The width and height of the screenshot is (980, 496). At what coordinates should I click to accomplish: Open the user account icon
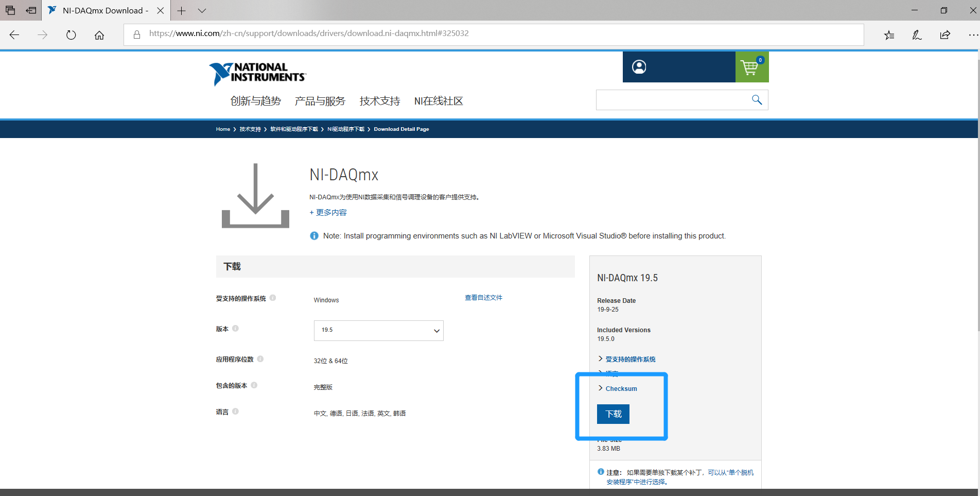(x=639, y=67)
